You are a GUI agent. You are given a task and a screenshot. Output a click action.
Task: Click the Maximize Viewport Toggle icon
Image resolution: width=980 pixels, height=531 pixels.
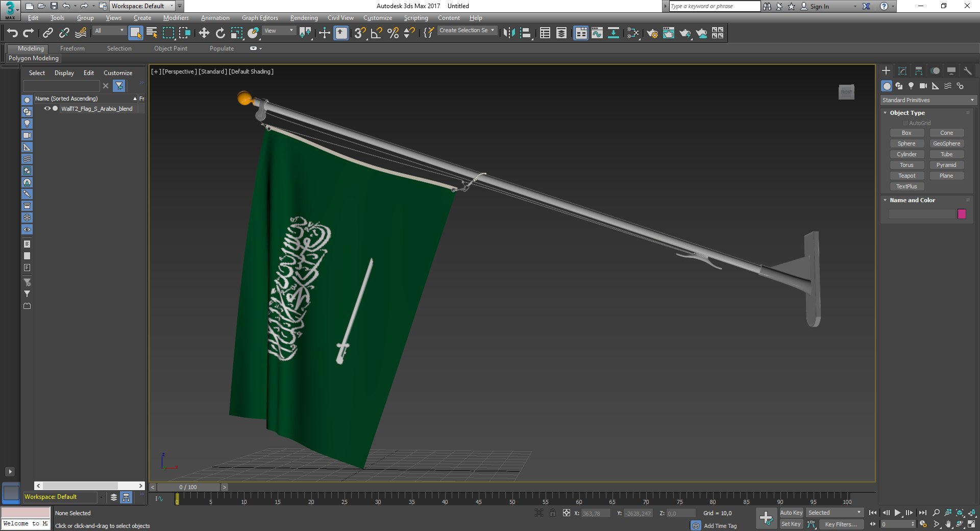pyautogui.click(x=971, y=524)
